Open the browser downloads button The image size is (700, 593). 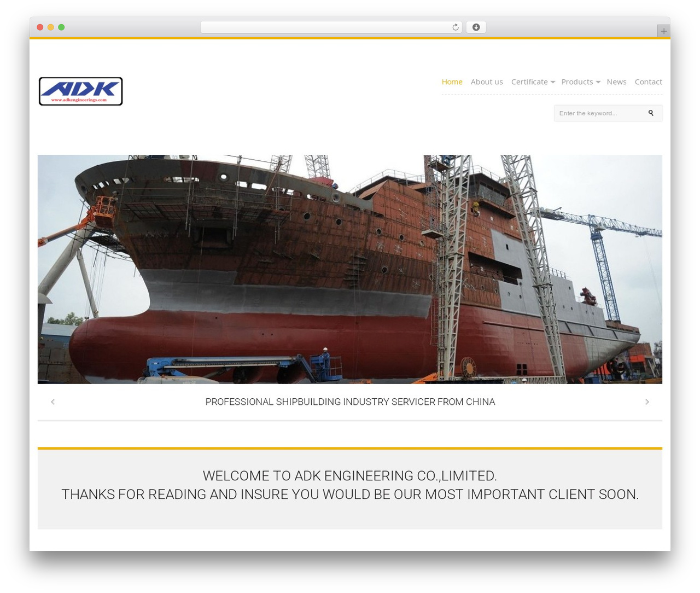pyautogui.click(x=476, y=27)
